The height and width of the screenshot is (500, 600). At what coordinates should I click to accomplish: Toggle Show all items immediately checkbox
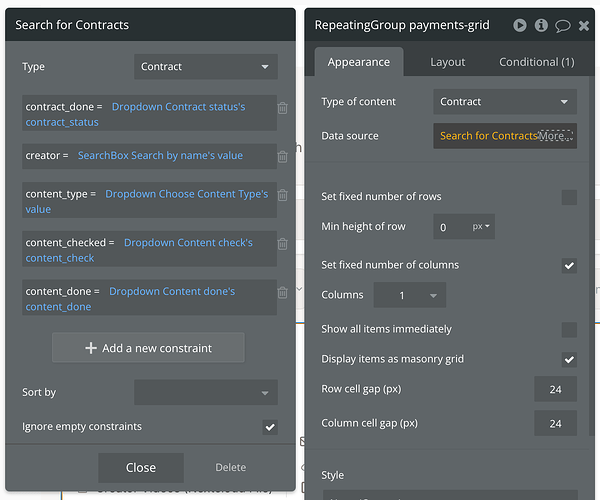[x=569, y=330]
